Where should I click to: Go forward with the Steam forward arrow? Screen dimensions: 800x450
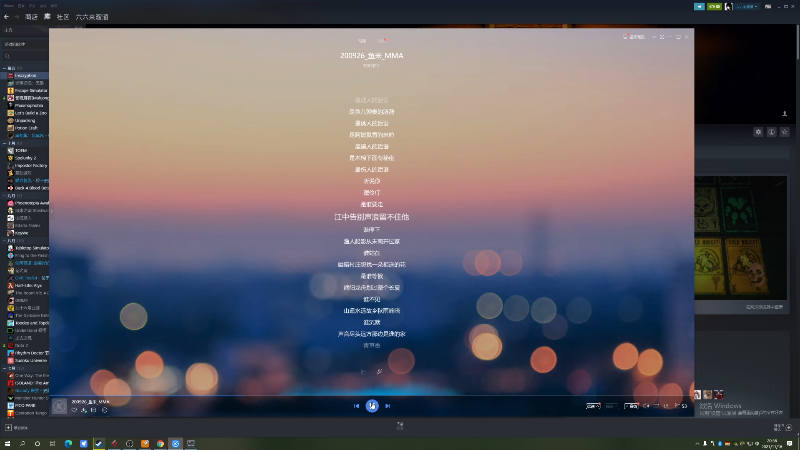tap(16, 17)
